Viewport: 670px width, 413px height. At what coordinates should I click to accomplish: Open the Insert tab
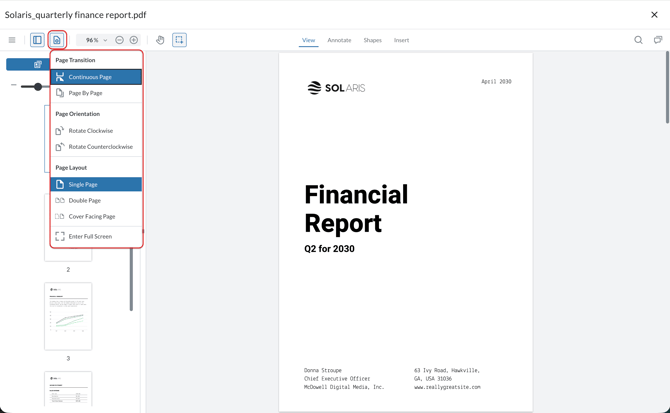coord(401,40)
